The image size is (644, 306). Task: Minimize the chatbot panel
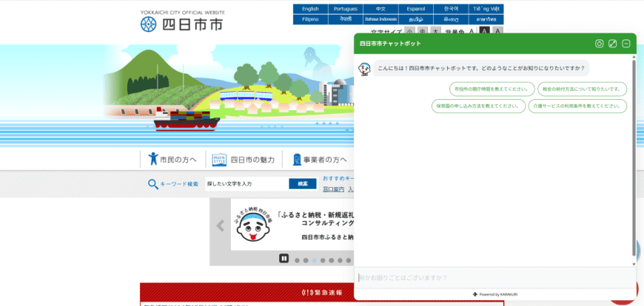tap(626, 44)
